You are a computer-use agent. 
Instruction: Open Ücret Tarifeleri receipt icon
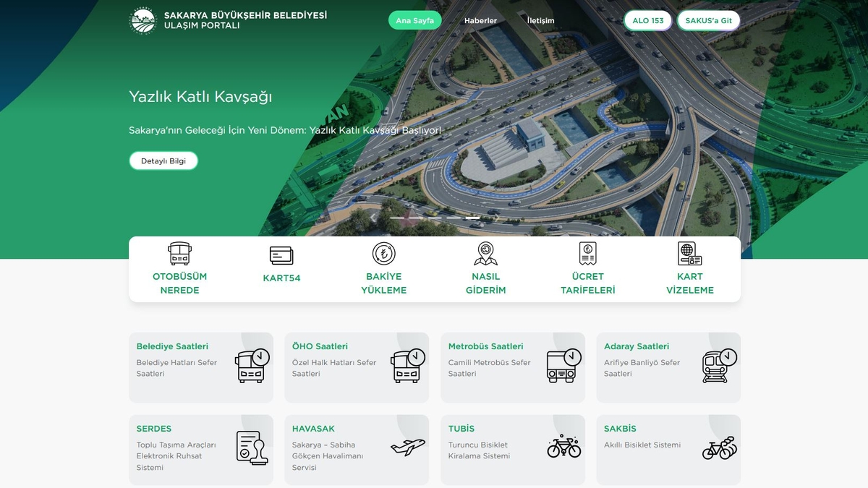point(587,254)
